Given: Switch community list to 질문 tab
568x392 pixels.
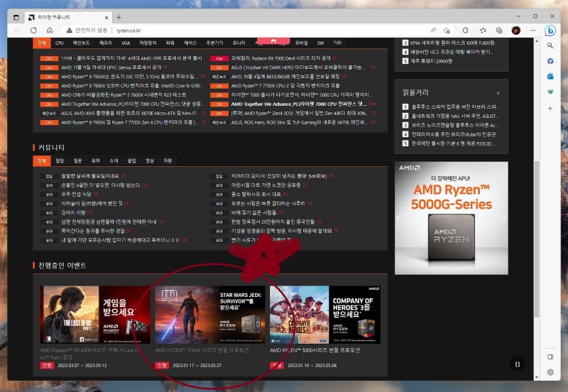Looking at the screenshot, I should pyautogui.click(x=77, y=160).
